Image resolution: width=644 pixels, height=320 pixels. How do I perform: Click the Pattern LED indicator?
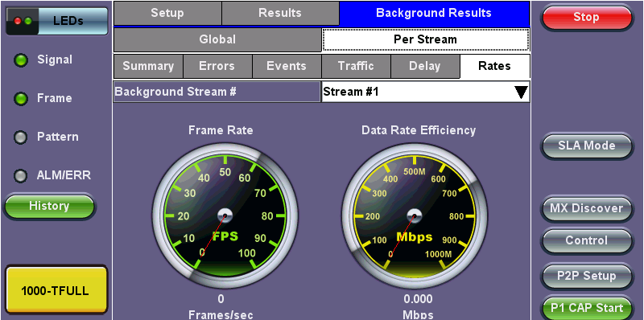pyautogui.click(x=20, y=137)
